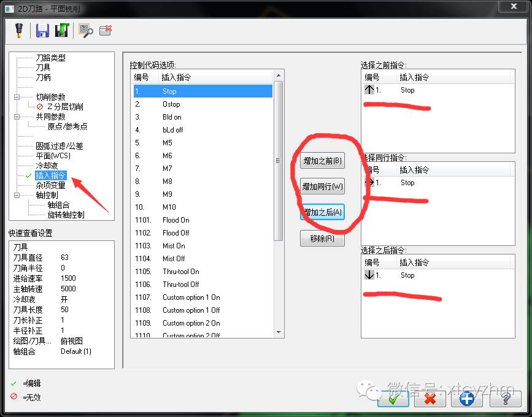This screenshot has width=532, height=417.
Task: Click 增加之后(A) button
Action: click(x=322, y=212)
